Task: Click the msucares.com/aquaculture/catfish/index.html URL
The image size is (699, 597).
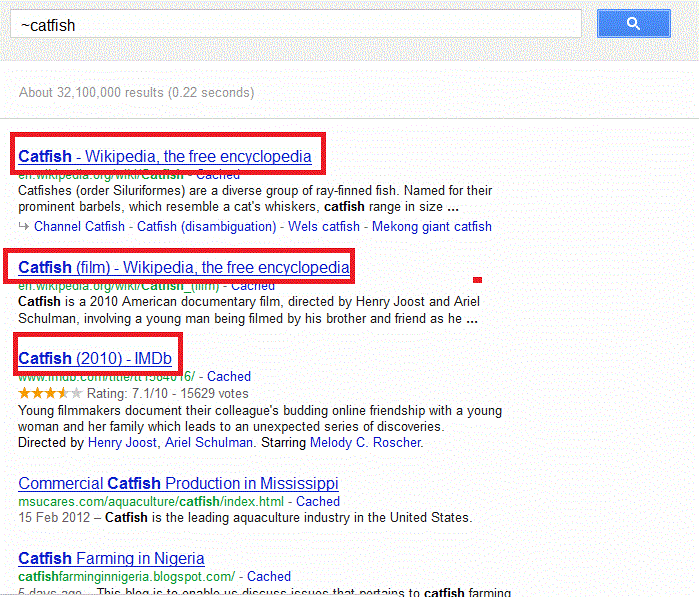Action: tap(151, 501)
